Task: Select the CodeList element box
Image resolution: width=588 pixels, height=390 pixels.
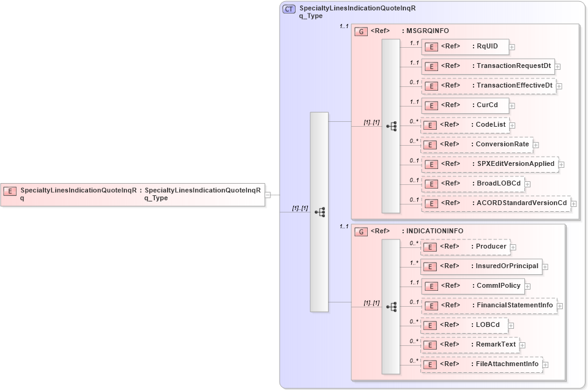Action: coord(465,125)
